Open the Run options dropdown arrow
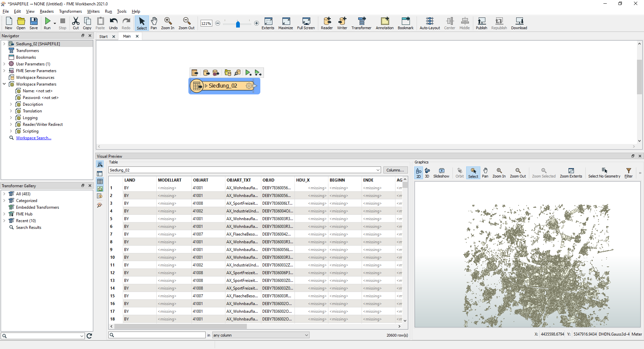This screenshot has width=644, height=349. pyautogui.click(x=55, y=23)
